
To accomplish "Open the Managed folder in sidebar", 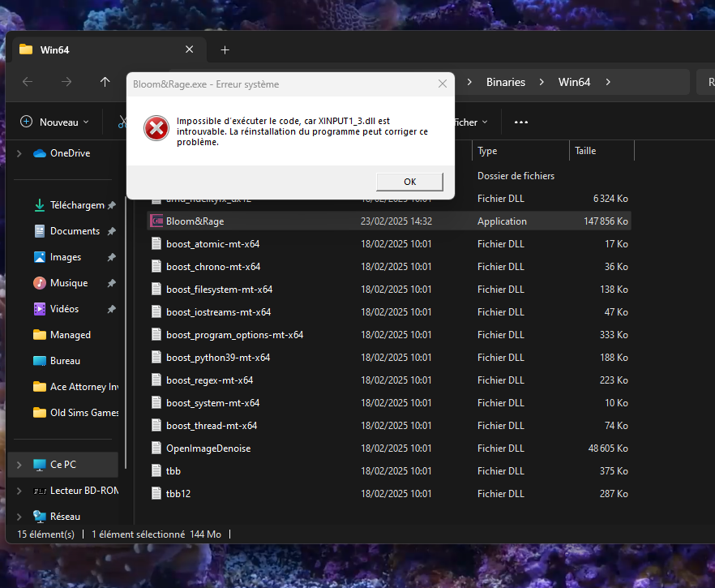I will pos(62,335).
